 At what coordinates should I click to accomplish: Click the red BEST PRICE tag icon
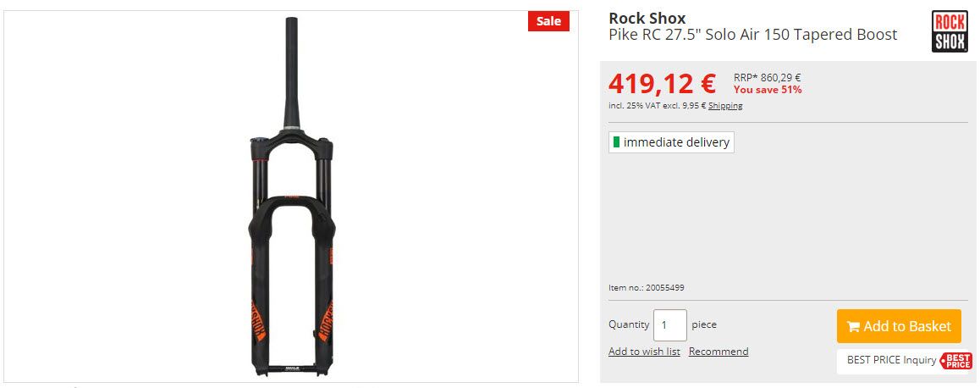(956, 360)
